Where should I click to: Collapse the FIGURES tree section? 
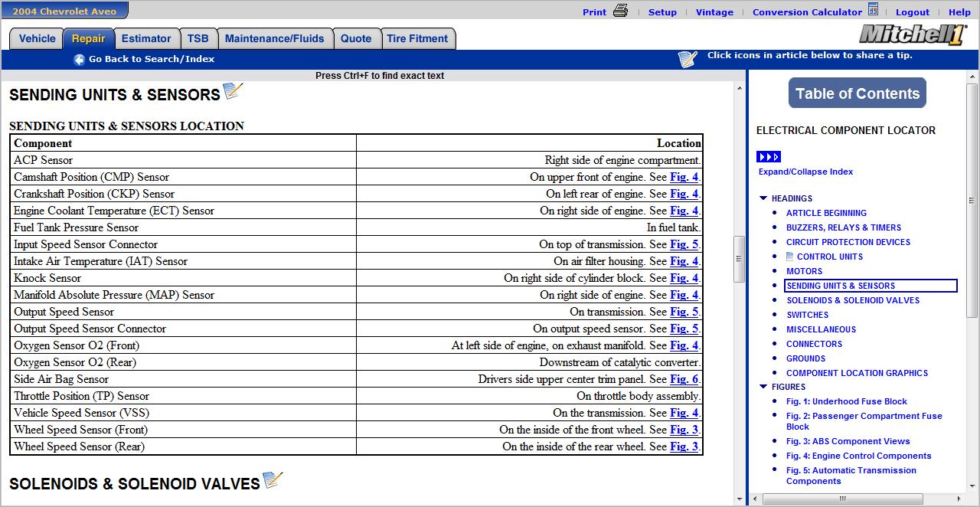pos(763,387)
